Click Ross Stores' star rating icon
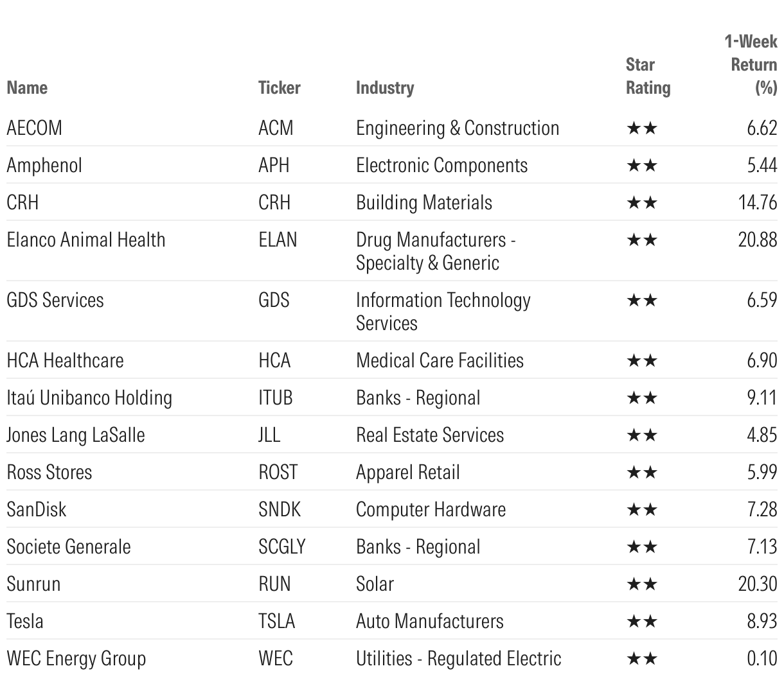 pyautogui.click(x=641, y=473)
